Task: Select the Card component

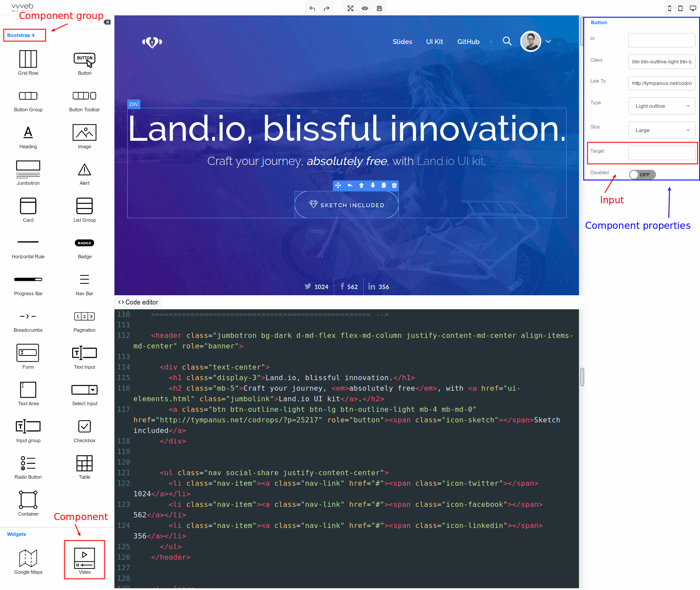Action: [x=28, y=210]
